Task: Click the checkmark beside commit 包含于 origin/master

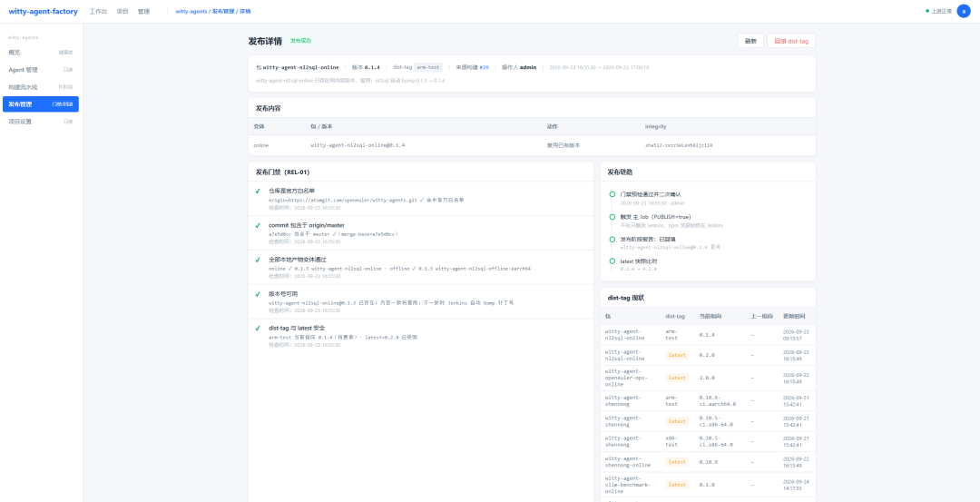Action: point(258,225)
